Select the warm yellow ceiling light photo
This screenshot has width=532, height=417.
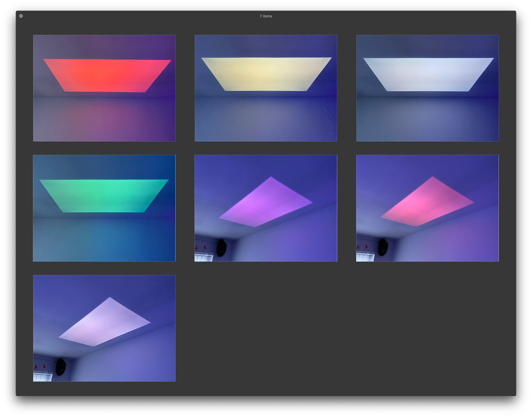(x=266, y=88)
